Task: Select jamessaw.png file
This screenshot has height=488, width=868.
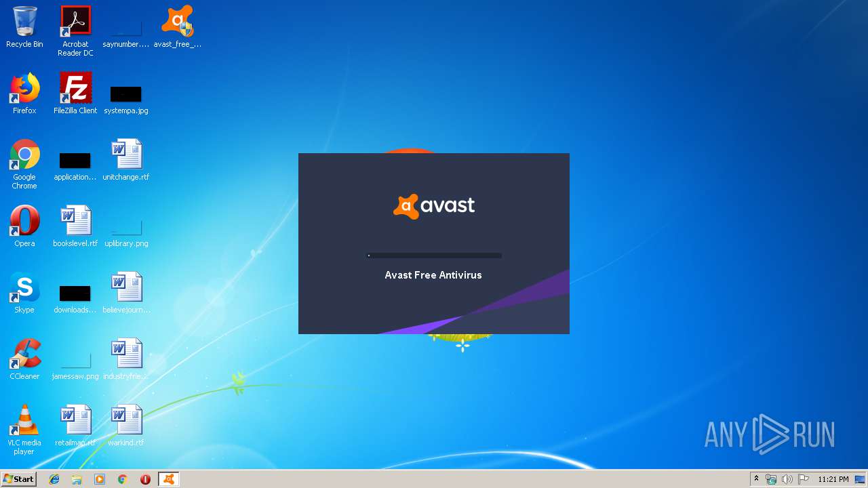Action: coord(75,365)
